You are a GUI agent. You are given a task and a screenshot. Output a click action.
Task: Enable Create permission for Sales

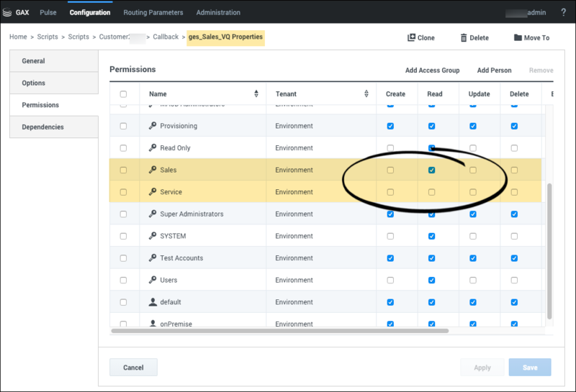tap(390, 170)
